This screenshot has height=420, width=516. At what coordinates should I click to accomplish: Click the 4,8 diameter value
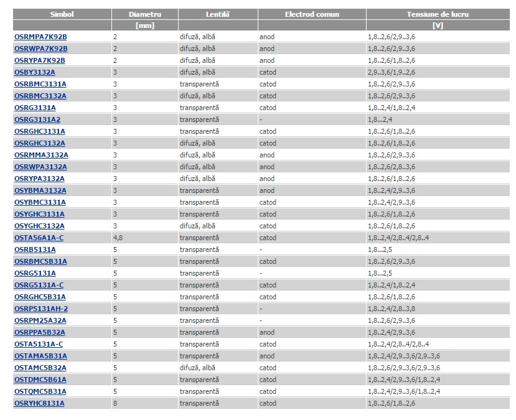(118, 238)
